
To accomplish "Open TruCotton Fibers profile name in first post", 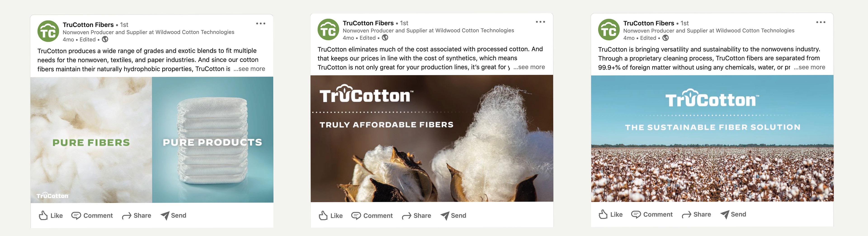I will pyautogui.click(x=88, y=25).
